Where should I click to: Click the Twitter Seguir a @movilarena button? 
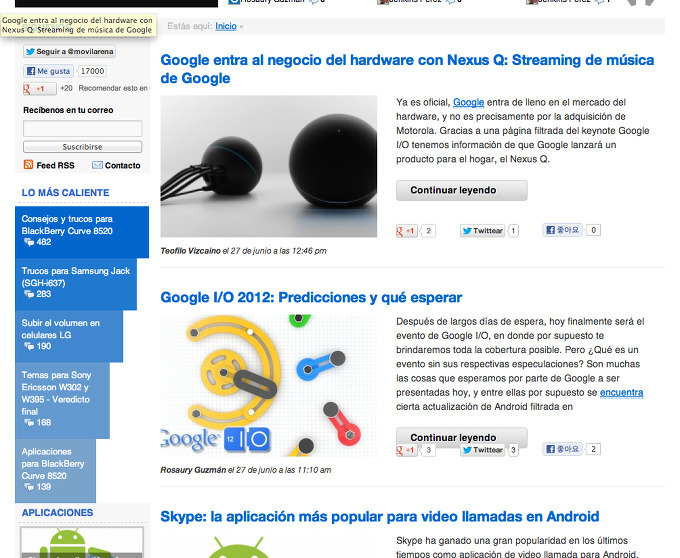click(x=69, y=51)
